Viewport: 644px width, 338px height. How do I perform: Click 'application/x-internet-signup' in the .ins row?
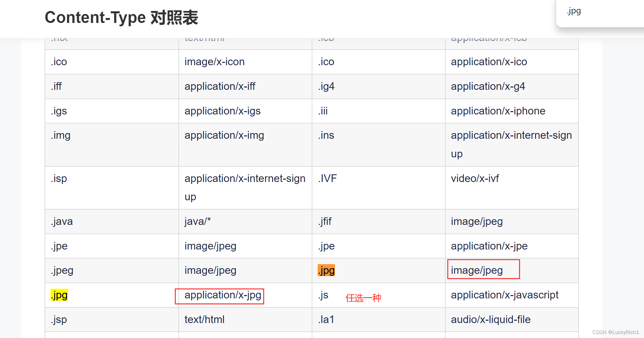click(511, 145)
